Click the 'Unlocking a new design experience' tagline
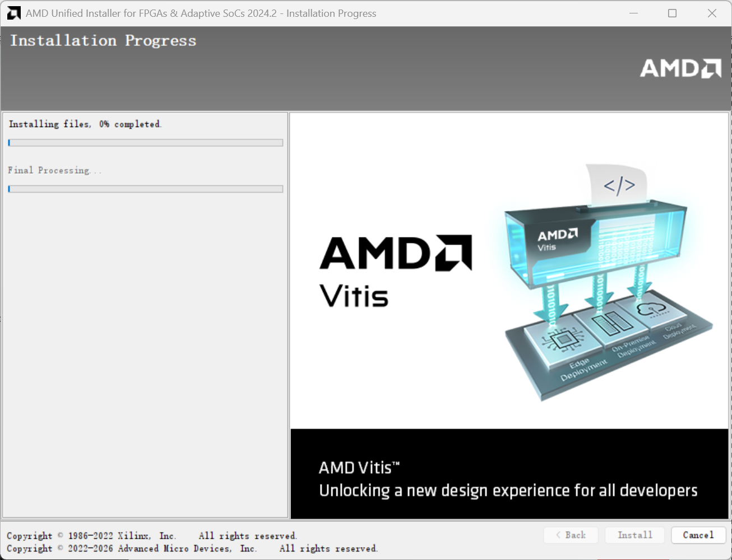The width and height of the screenshot is (732, 560). click(508, 491)
